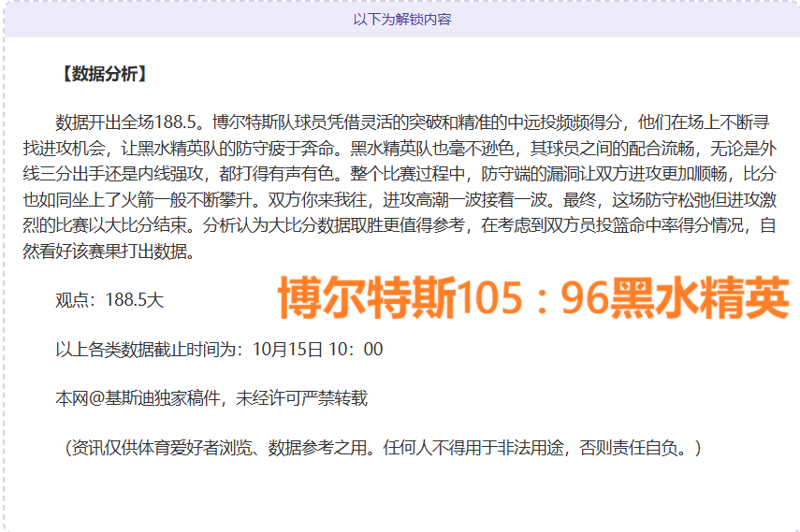Click the "10月15日 10：00" cutoff time

pyautogui.click(x=317, y=350)
